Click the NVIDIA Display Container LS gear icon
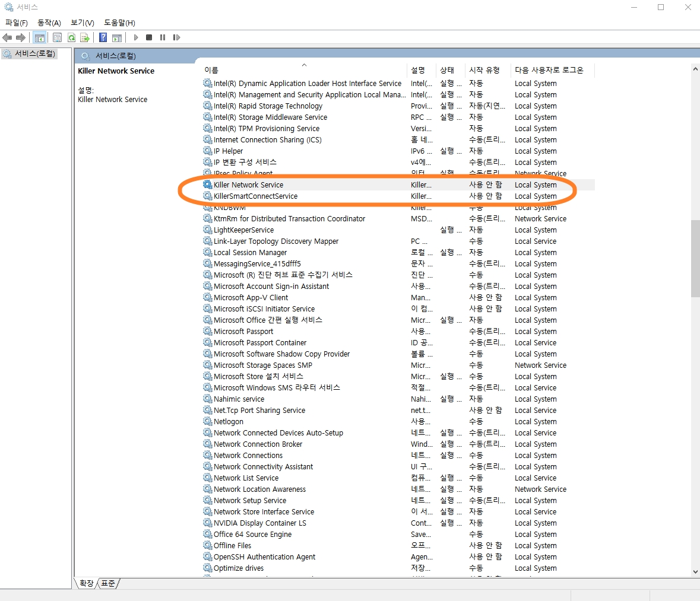The image size is (700, 601). click(x=208, y=523)
